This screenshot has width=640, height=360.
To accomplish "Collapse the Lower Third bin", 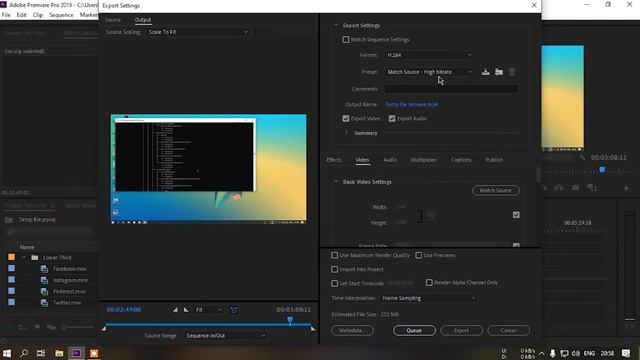I will (24, 258).
